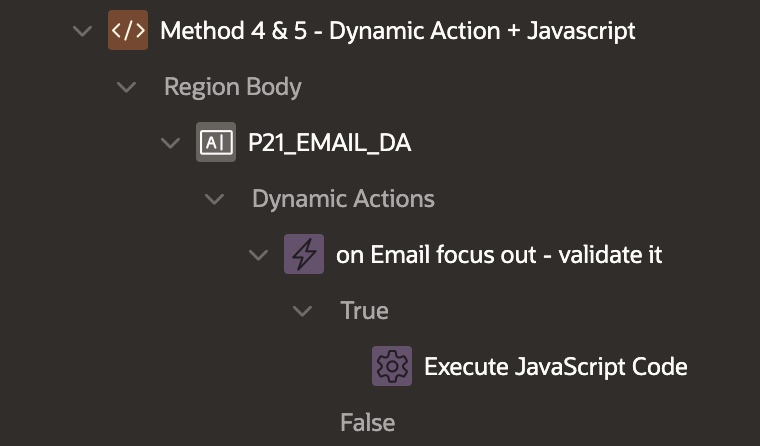760x446 pixels.
Task: Select the Dynamic Actions label
Action: click(x=343, y=199)
